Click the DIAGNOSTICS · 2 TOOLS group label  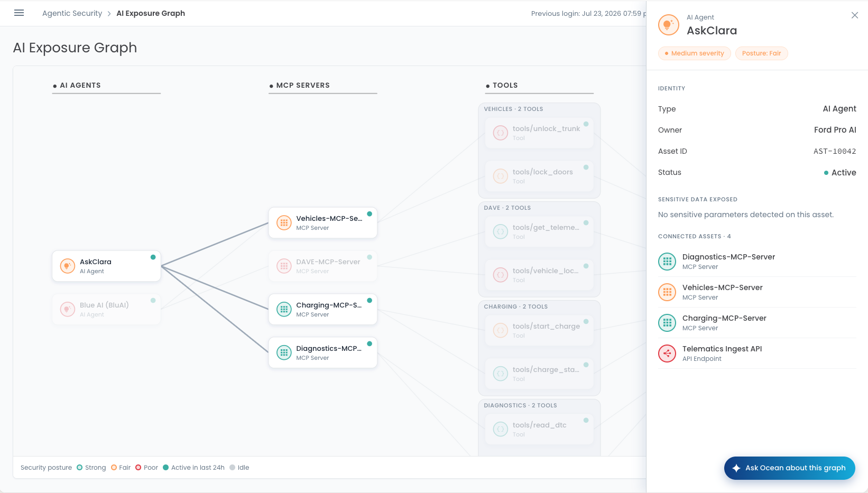point(520,405)
